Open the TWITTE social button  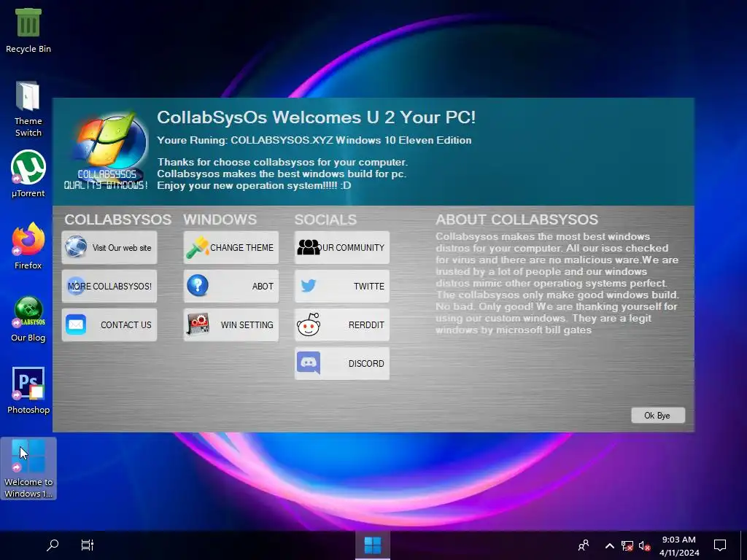point(342,286)
